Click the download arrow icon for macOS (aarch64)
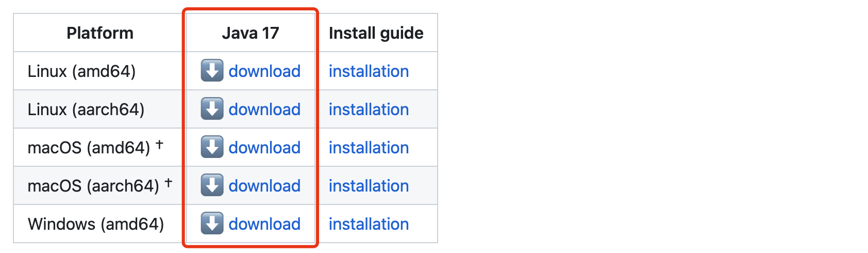 pyautogui.click(x=212, y=185)
